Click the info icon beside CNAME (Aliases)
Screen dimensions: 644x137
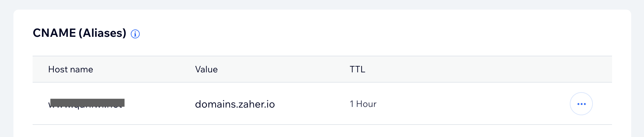(x=135, y=34)
